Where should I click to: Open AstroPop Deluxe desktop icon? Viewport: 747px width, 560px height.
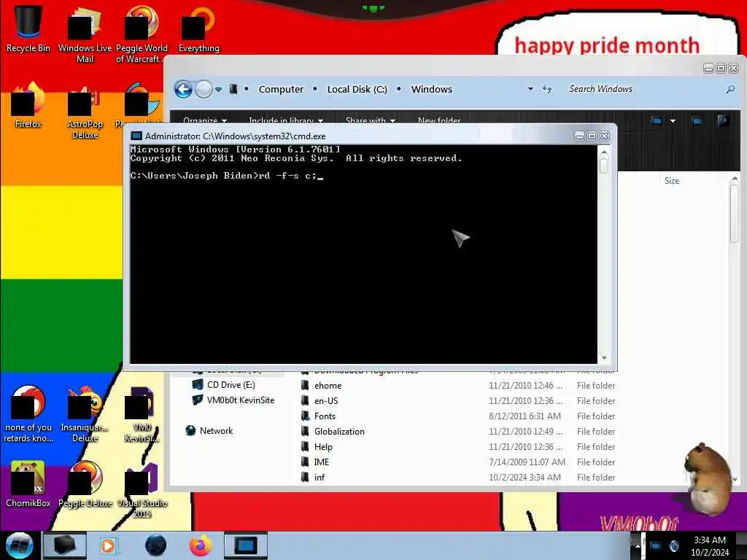pyautogui.click(x=85, y=112)
